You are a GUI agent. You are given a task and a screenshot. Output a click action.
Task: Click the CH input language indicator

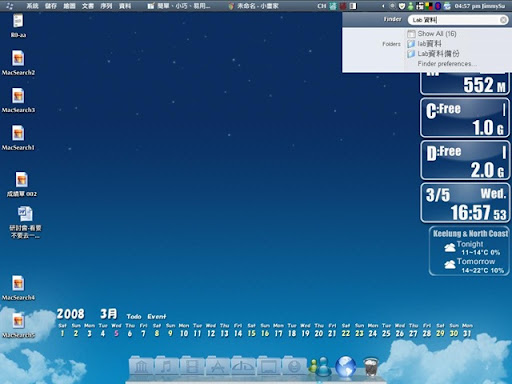coord(321,6)
